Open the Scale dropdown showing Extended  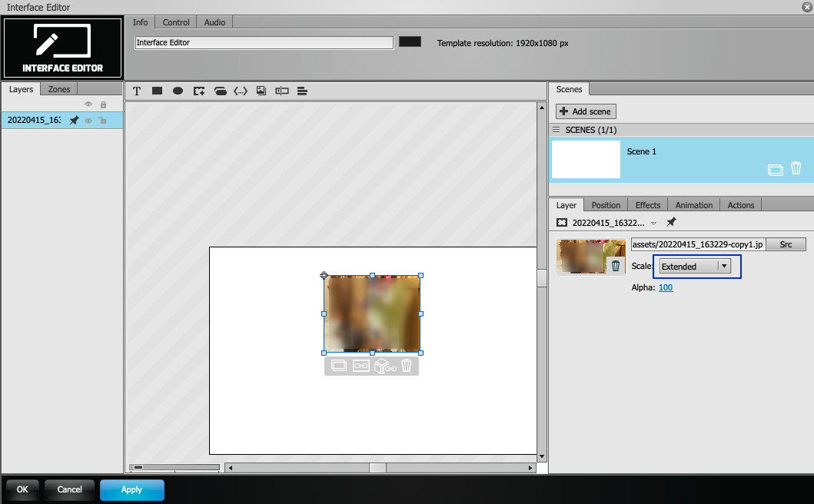tap(695, 267)
